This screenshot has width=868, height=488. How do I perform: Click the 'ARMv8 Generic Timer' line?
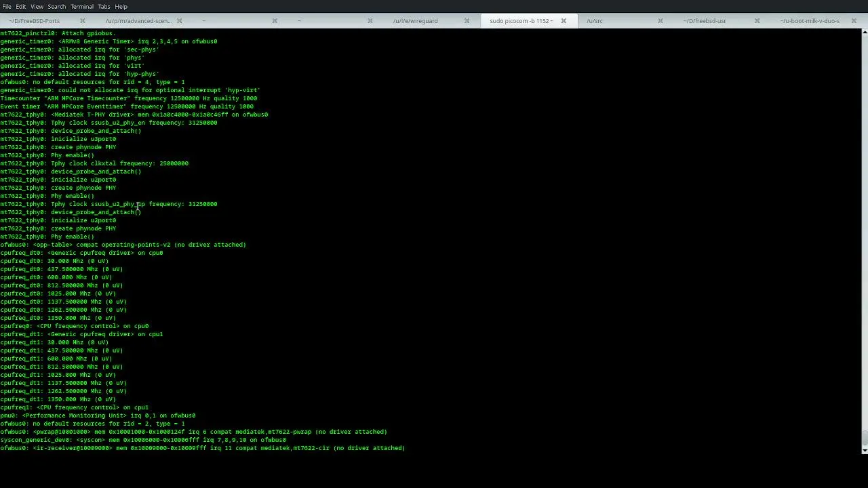(x=108, y=41)
